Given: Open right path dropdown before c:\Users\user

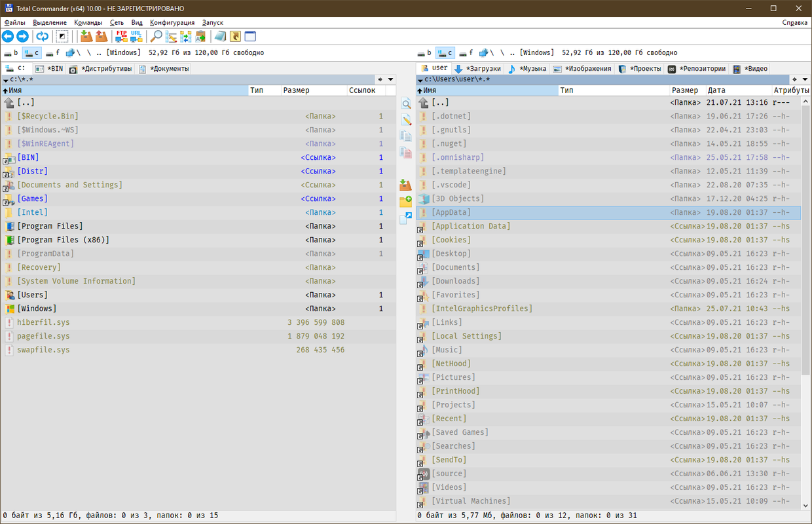Looking at the screenshot, I should coord(420,80).
